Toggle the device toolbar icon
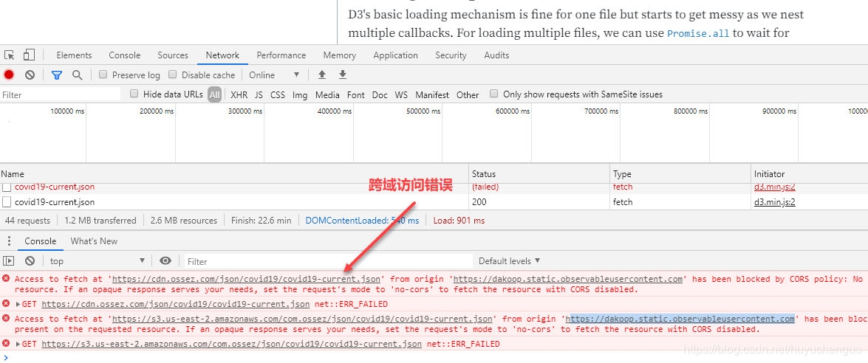Viewport: 868px width, 363px height. click(29, 55)
